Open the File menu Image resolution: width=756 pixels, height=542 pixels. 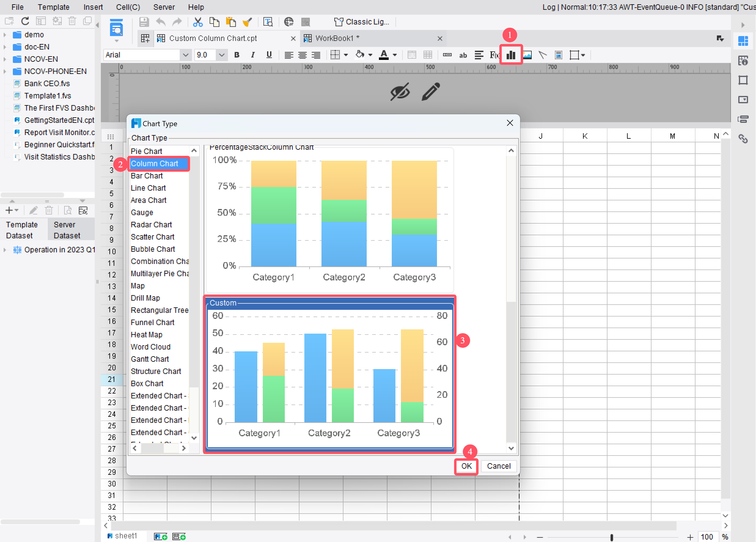click(x=17, y=7)
